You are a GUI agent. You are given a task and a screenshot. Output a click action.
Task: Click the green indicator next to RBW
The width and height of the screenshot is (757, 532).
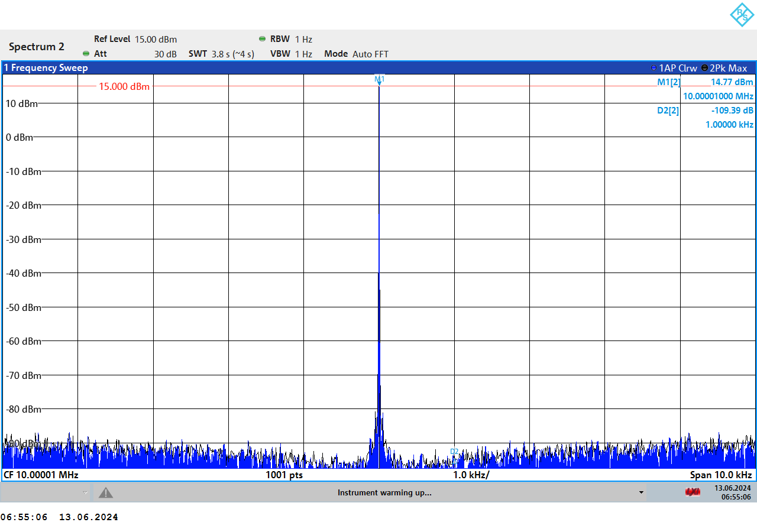pyautogui.click(x=262, y=39)
